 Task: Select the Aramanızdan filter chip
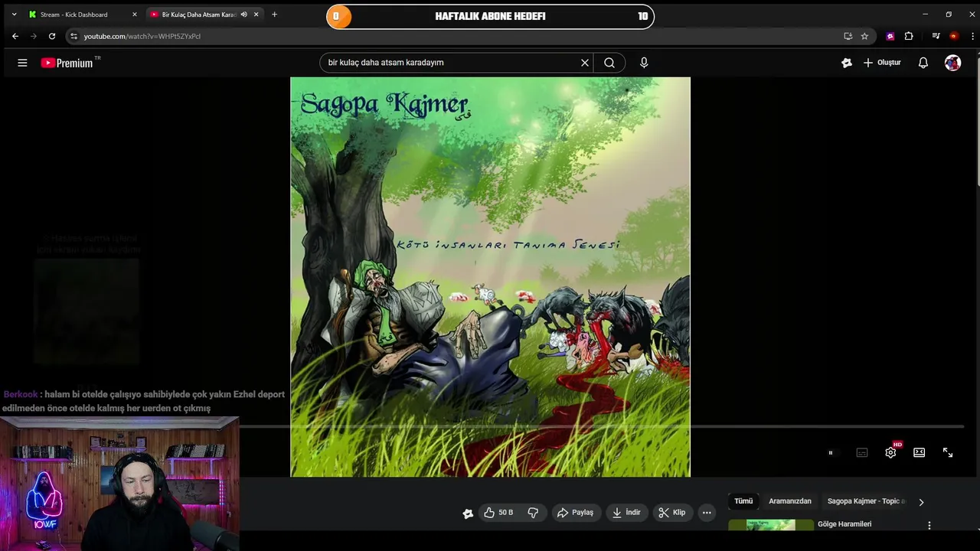tap(790, 501)
